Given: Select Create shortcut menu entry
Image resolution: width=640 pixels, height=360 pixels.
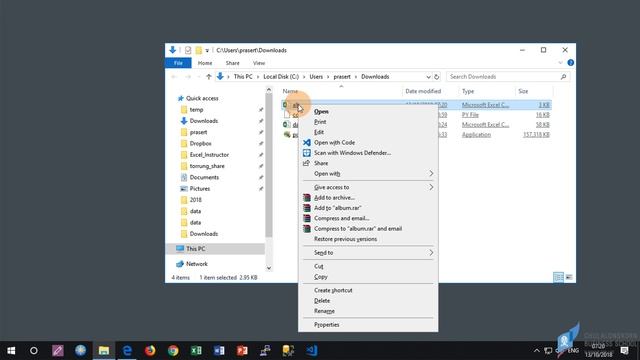Looking at the screenshot, I should (x=333, y=290).
